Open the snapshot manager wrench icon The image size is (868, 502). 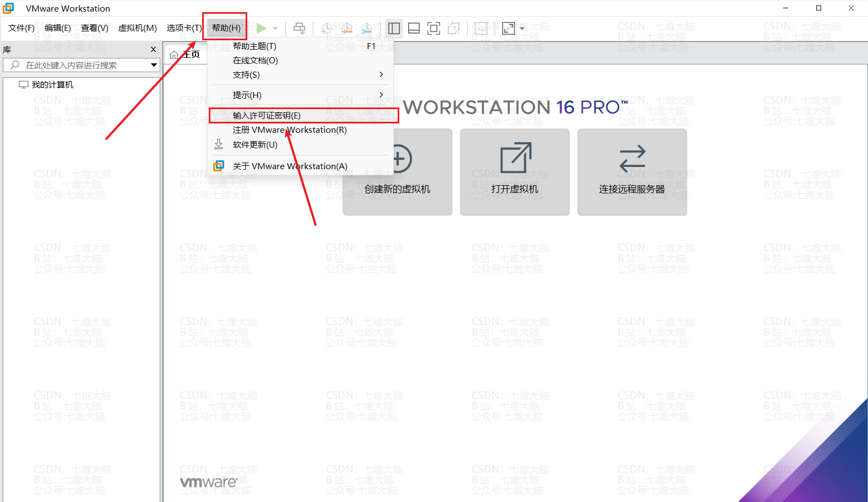367,28
